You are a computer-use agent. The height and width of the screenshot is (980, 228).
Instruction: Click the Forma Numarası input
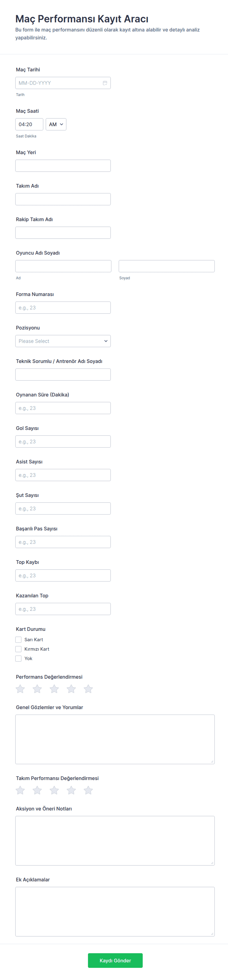(63, 308)
